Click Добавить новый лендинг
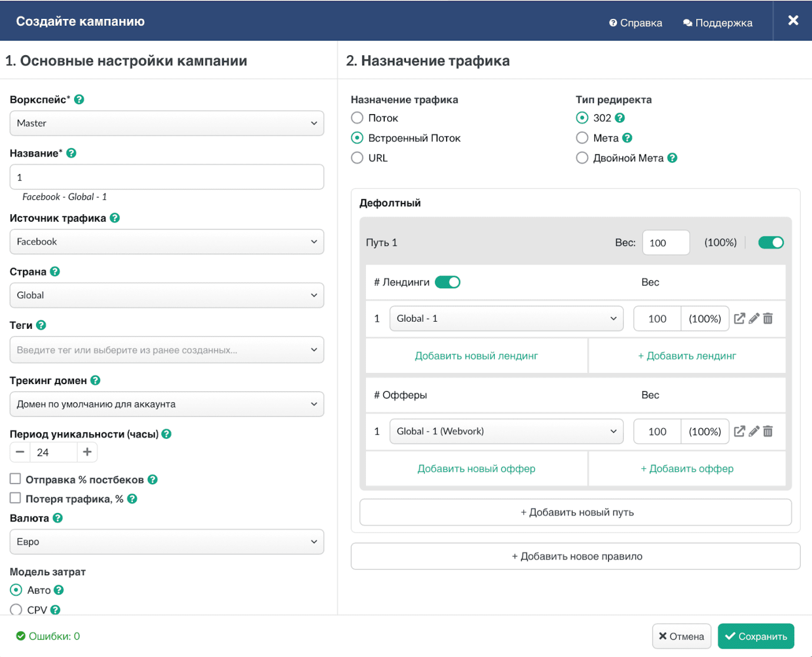 pyautogui.click(x=477, y=355)
